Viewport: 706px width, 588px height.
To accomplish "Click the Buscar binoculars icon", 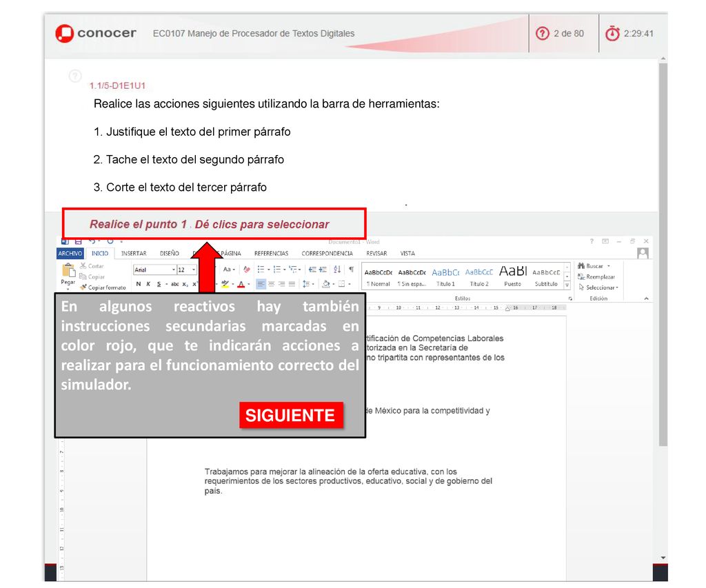I will (x=581, y=266).
